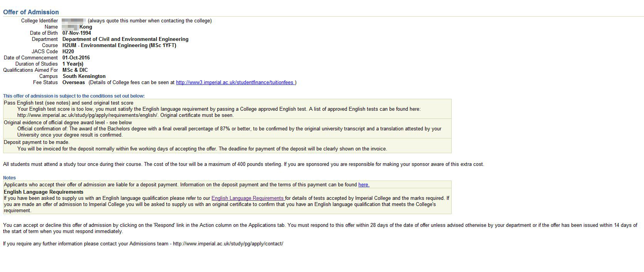Click the Offer of Admission heading

31,12
